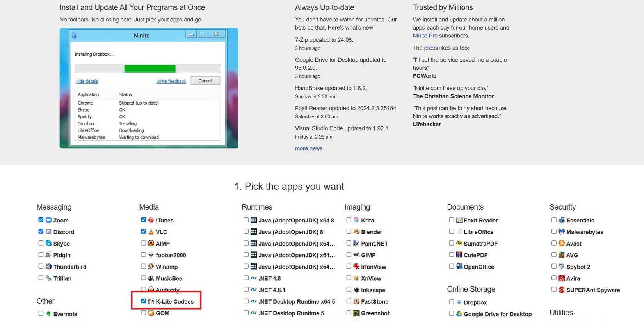
Task: Check the .NET 4.8.1 checkbox
Action: pos(246,289)
